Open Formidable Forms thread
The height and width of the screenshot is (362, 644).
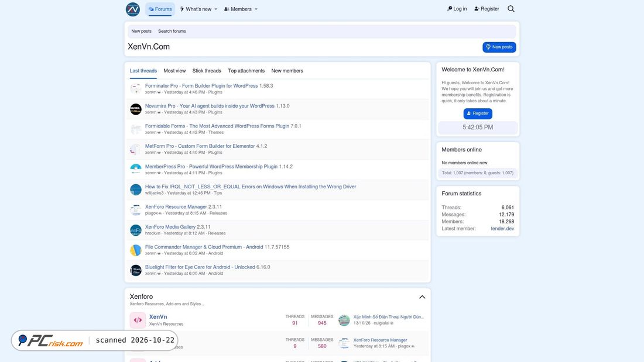coord(217,126)
